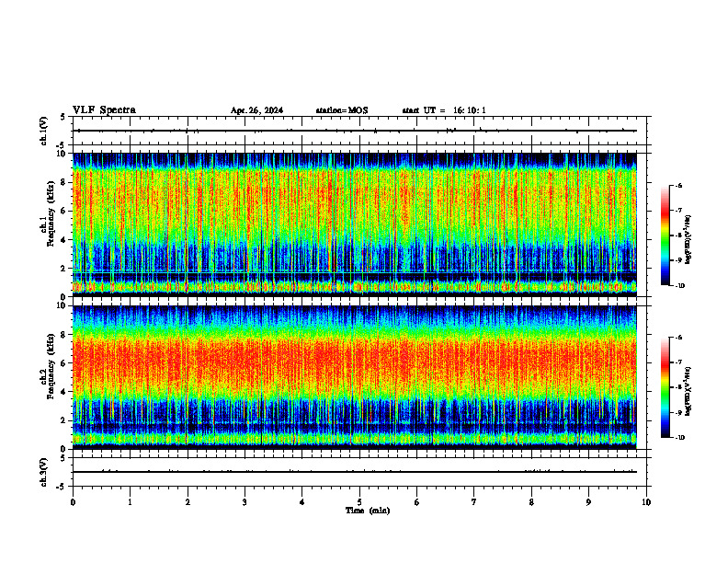728x563 pixels.
Task: Click the '6' tick on ch.2 frequency axis
Action: tap(64, 363)
